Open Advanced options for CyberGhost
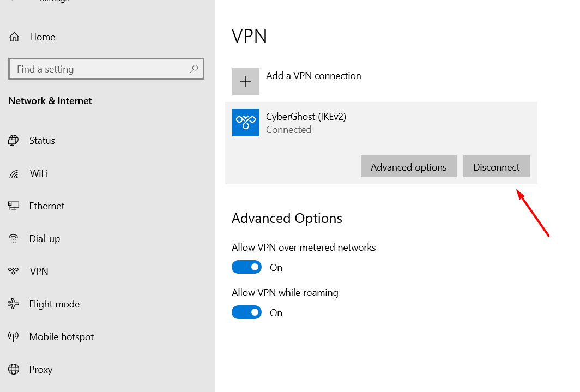The width and height of the screenshot is (580, 392). (409, 167)
